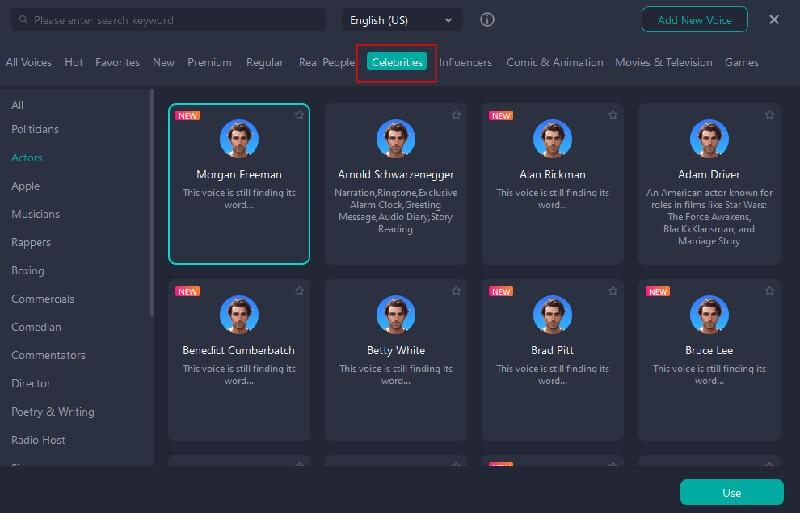Screen dimensions: 800x513
Task: Click the info circle icon
Action: [x=487, y=20]
